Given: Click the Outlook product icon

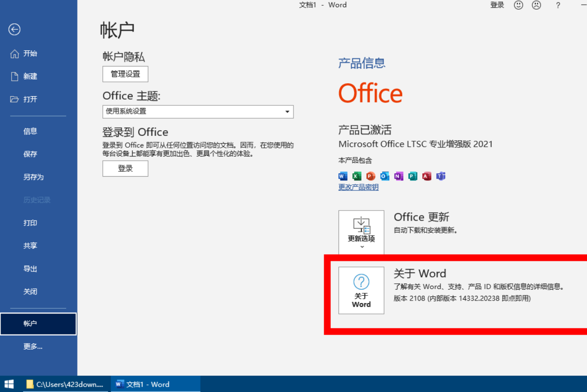Looking at the screenshot, I should [384, 176].
